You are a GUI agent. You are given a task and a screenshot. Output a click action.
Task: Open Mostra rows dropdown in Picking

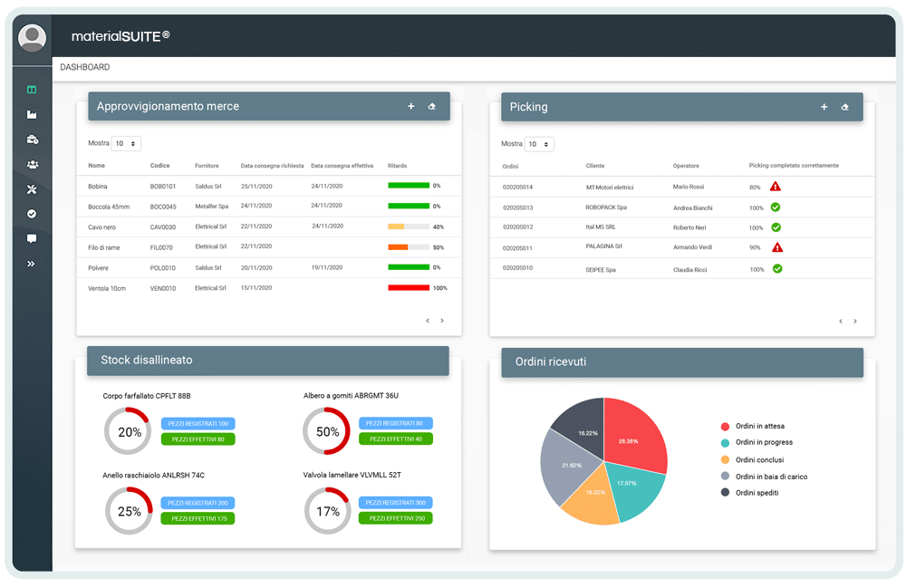pyautogui.click(x=539, y=144)
